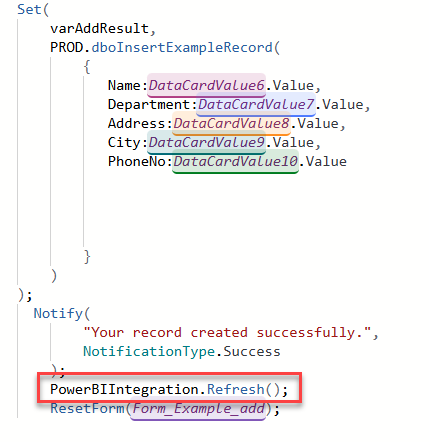Image resolution: width=429 pixels, height=442 pixels.
Task: Select the DataCardValue10 control reference
Action: (x=235, y=161)
